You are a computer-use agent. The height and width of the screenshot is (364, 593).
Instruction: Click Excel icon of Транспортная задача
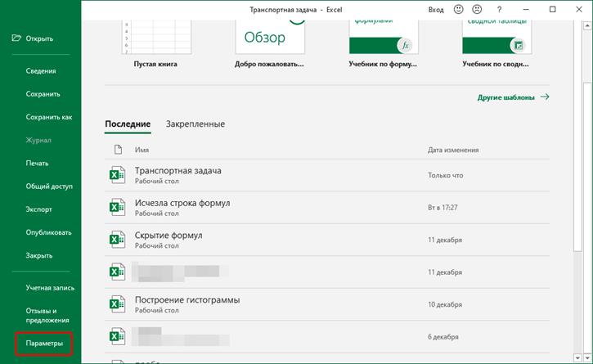pyautogui.click(x=117, y=175)
